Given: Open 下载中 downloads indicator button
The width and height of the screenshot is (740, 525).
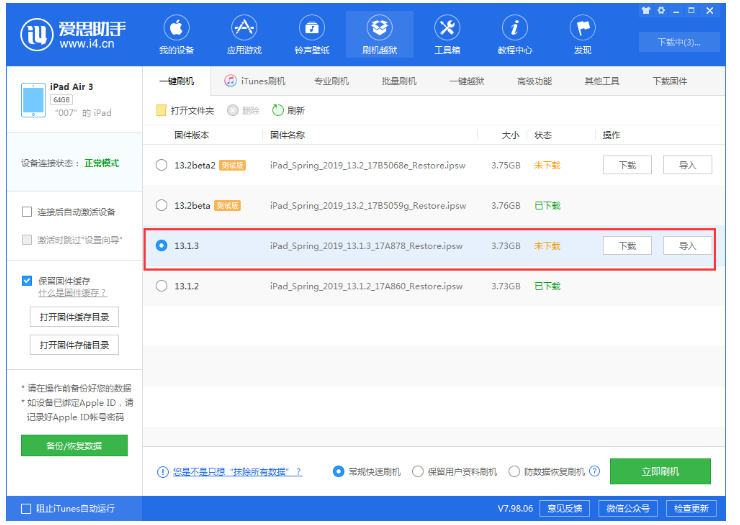Looking at the screenshot, I should [x=685, y=41].
